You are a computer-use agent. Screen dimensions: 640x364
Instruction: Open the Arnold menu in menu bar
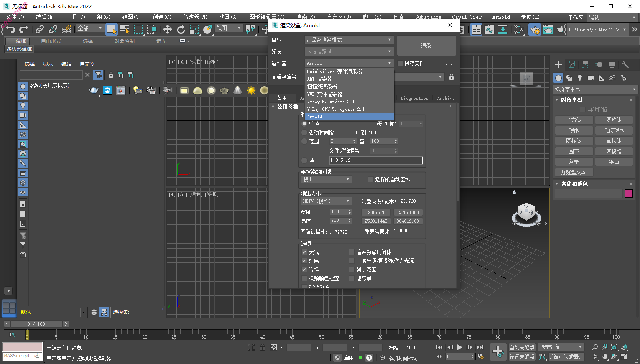(x=501, y=17)
